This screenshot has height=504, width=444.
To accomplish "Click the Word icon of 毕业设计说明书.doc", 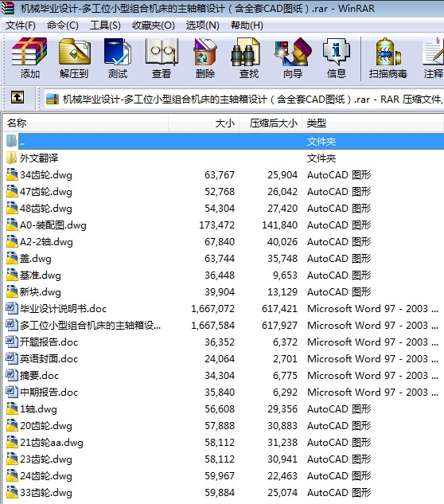I will [x=12, y=308].
